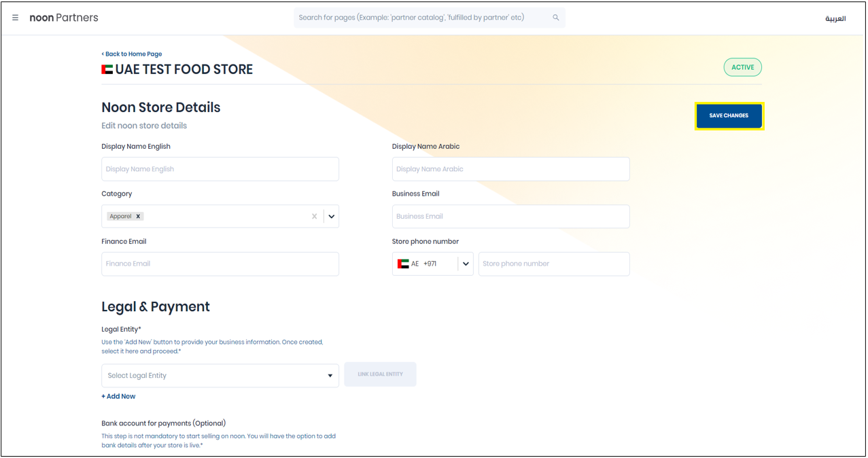Clear all selected categories
Image resolution: width=868 pixels, height=458 pixels.
(314, 216)
